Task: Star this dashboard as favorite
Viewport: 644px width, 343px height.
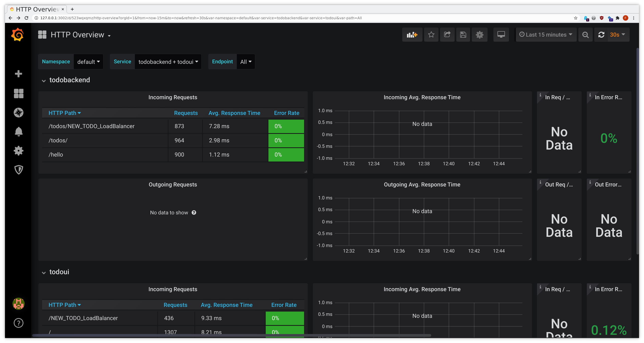Action: pos(431,35)
